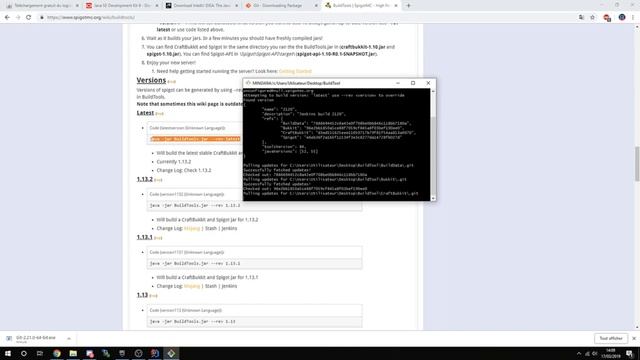
Task: Bookmark this page with the star icon
Action: point(593,18)
